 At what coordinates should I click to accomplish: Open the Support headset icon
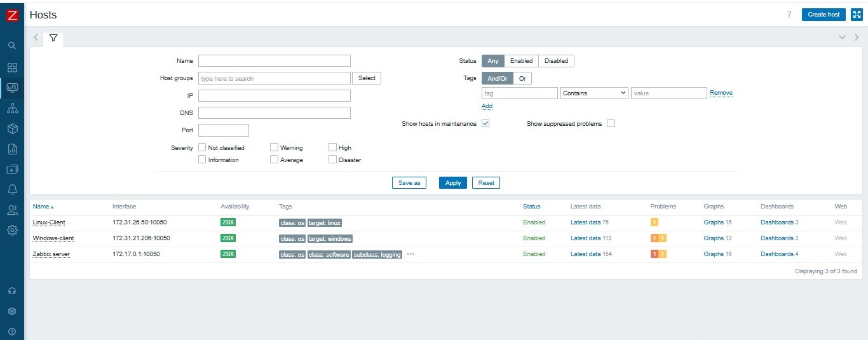12,291
